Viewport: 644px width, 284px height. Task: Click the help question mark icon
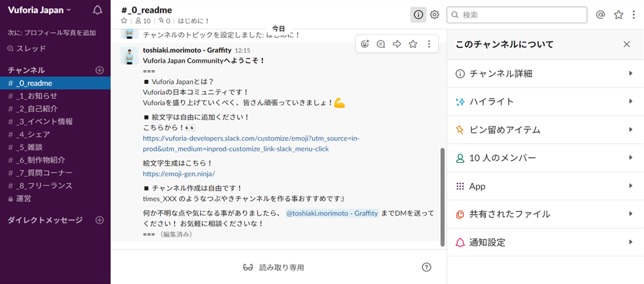426,268
